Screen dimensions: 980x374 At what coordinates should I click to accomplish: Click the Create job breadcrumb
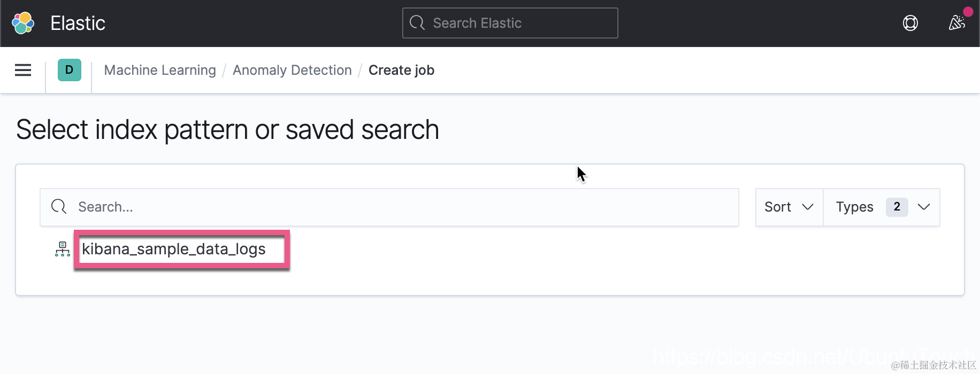401,70
